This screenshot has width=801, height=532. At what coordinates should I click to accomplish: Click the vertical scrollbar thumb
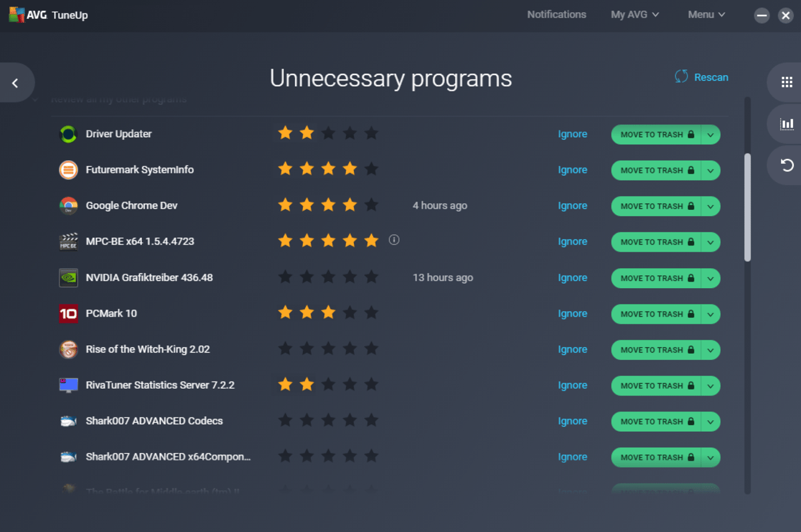(748, 206)
